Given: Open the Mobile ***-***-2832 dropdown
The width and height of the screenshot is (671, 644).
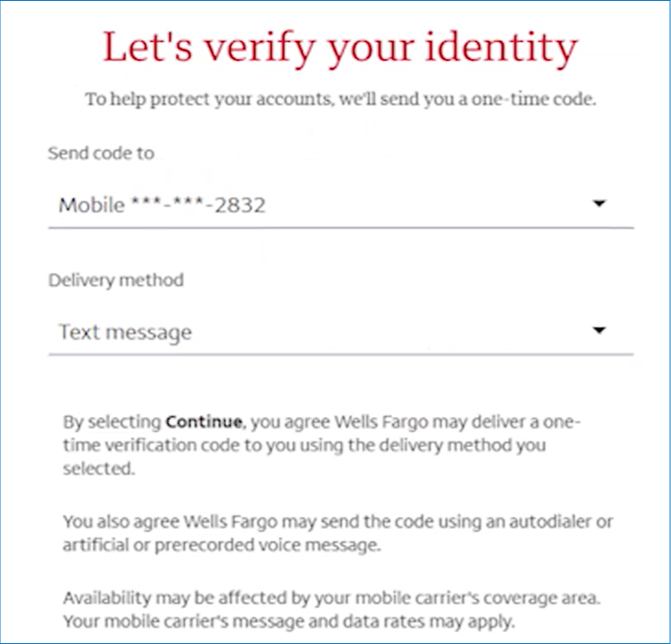Looking at the screenshot, I should coord(340,206).
